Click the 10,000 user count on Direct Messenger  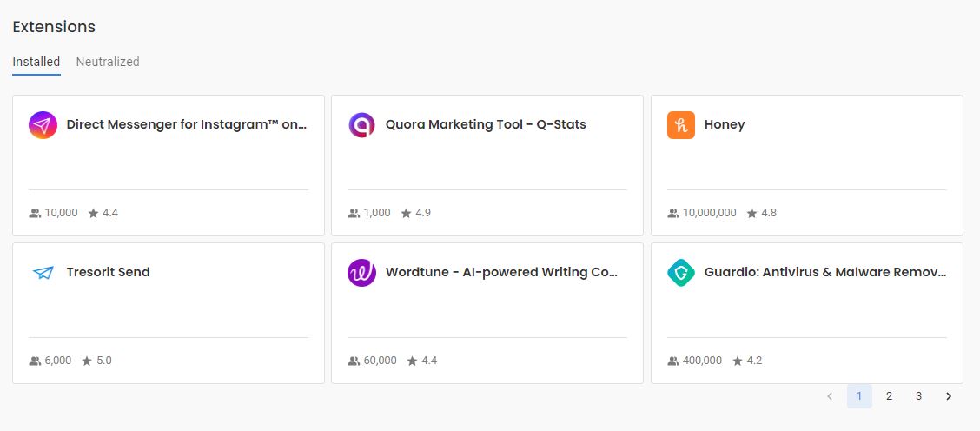[x=61, y=213]
